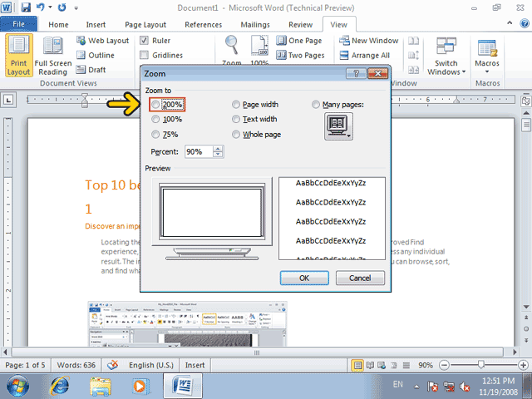Select the 200% zoom radio button
532x399 pixels.
coord(155,105)
